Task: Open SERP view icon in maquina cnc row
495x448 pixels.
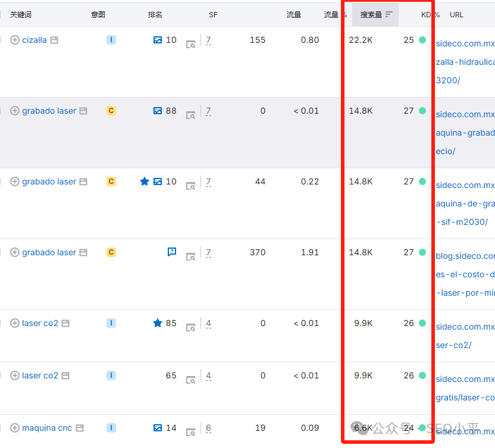Action: tap(190, 432)
